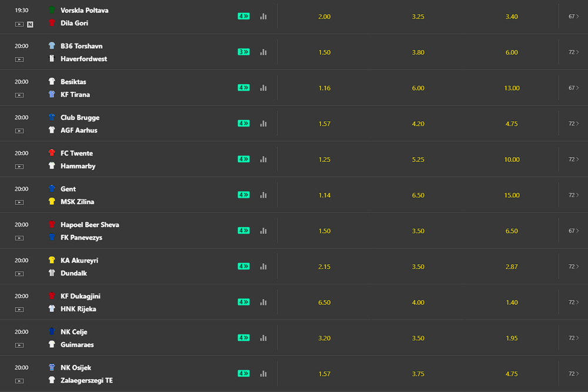This screenshot has width=588, height=392.
Task: Click Dila Gori red shirt icon
Action: pos(52,22)
